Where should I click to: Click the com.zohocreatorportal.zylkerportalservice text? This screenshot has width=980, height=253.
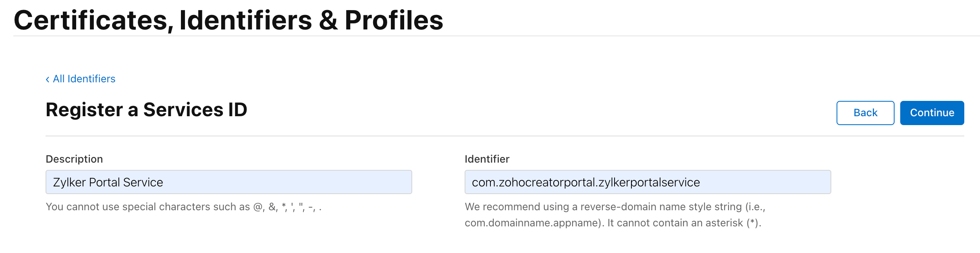coord(586,182)
